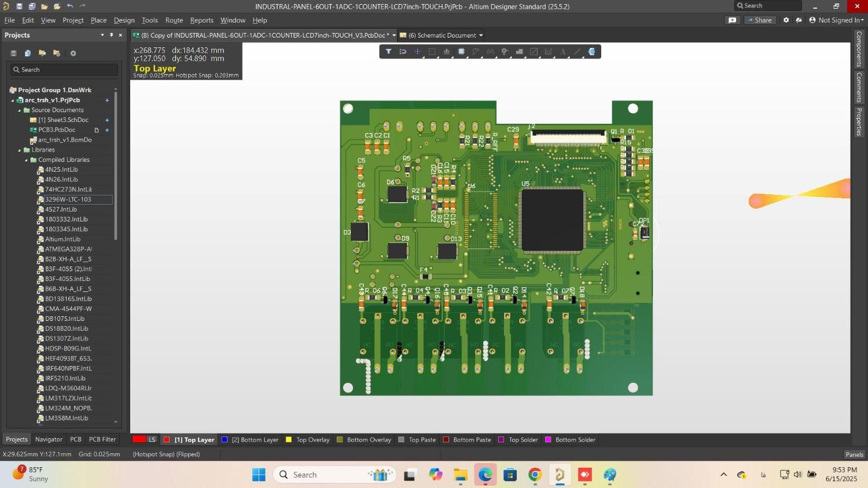The image size is (868, 488).
Task: Collapse the Compiled Libraries folder
Action: point(26,160)
